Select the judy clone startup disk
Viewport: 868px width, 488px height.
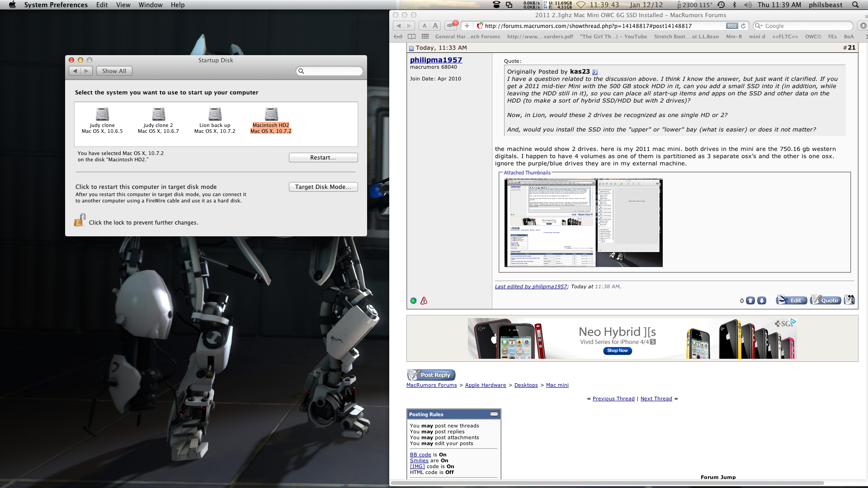tap(102, 115)
